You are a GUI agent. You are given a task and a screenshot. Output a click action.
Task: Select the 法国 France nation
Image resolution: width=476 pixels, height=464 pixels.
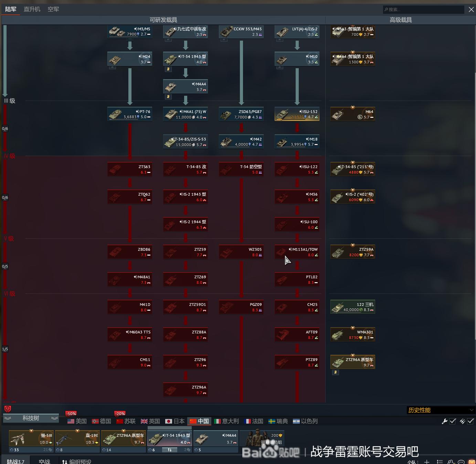(x=254, y=421)
